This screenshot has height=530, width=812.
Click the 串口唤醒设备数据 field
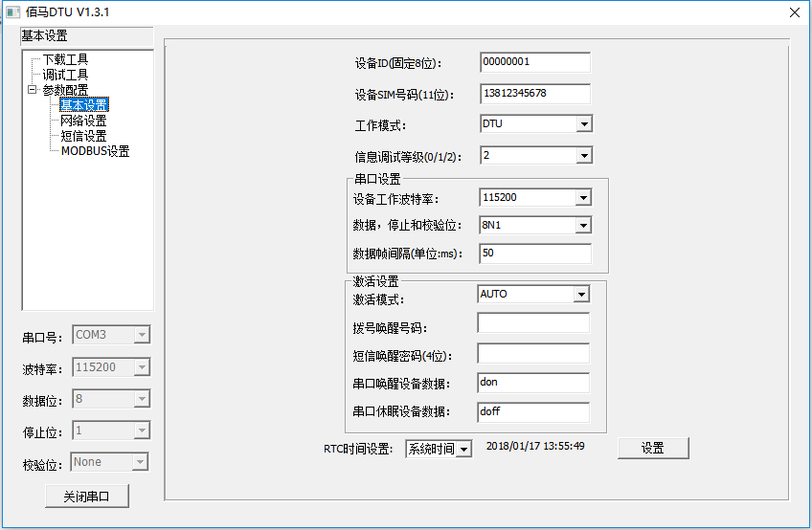[532, 383]
